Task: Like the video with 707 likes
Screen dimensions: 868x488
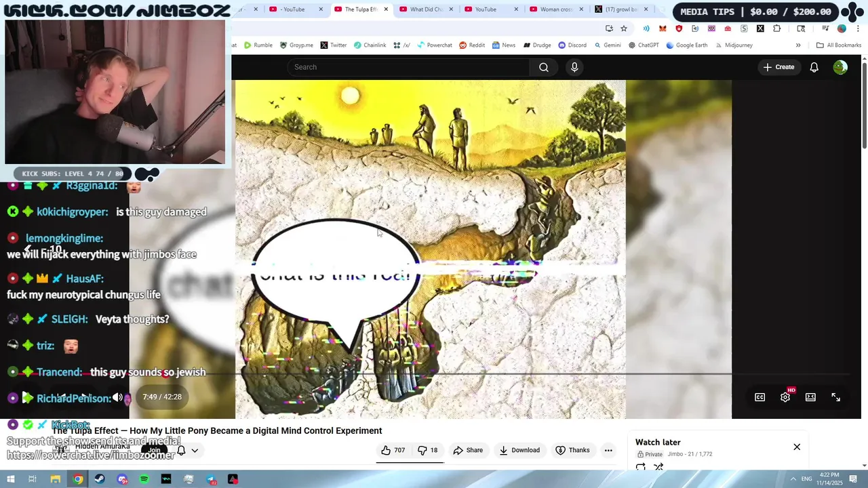Action: pyautogui.click(x=393, y=450)
